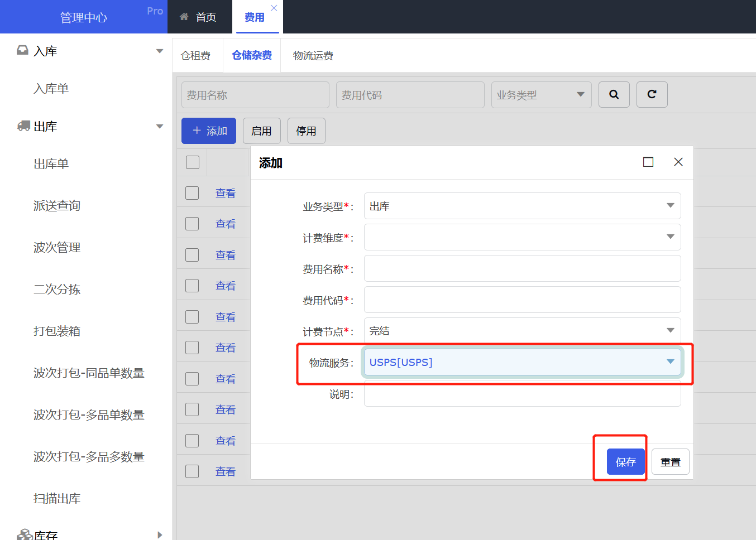
Task: Check the last table row checkbox
Action: [192, 471]
